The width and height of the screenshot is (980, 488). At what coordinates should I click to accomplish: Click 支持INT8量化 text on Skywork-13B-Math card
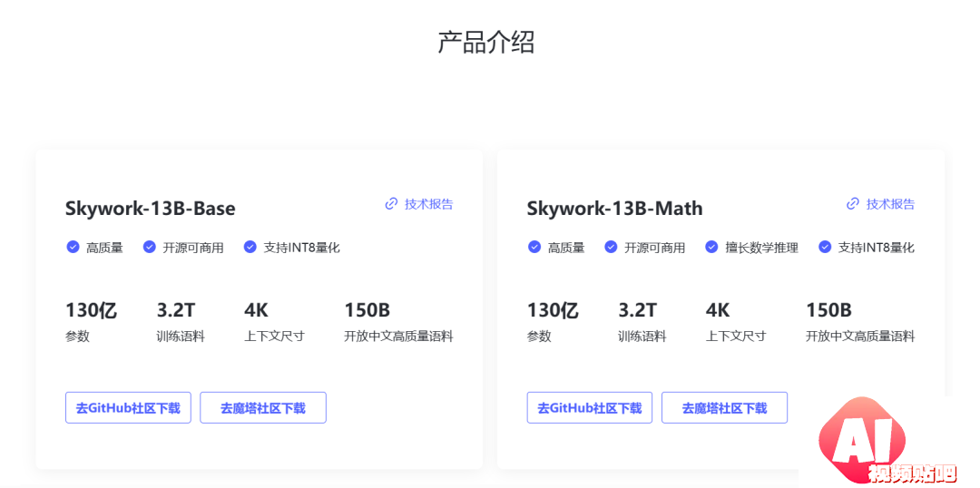[x=877, y=248]
